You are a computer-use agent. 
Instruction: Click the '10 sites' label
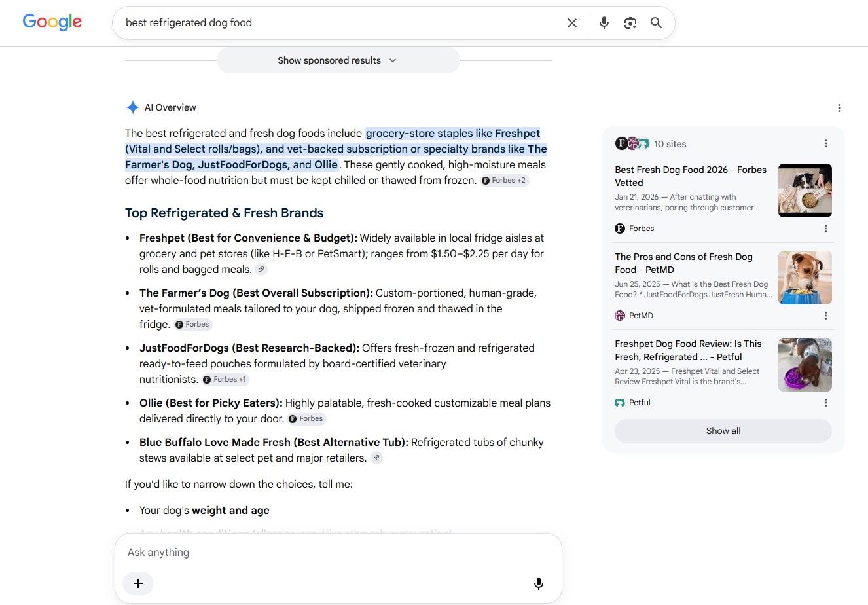pyautogui.click(x=670, y=144)
